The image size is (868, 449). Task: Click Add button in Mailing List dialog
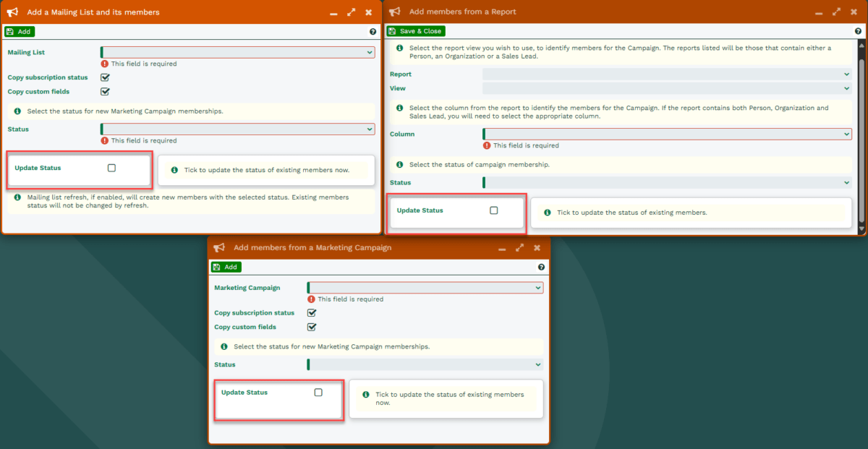tap(20, 32)
